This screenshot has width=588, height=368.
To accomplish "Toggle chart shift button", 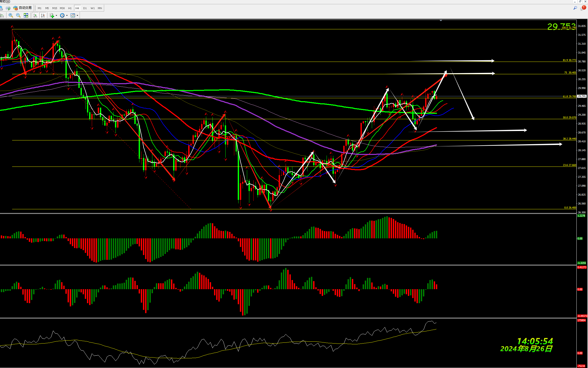I will (43, 15).
